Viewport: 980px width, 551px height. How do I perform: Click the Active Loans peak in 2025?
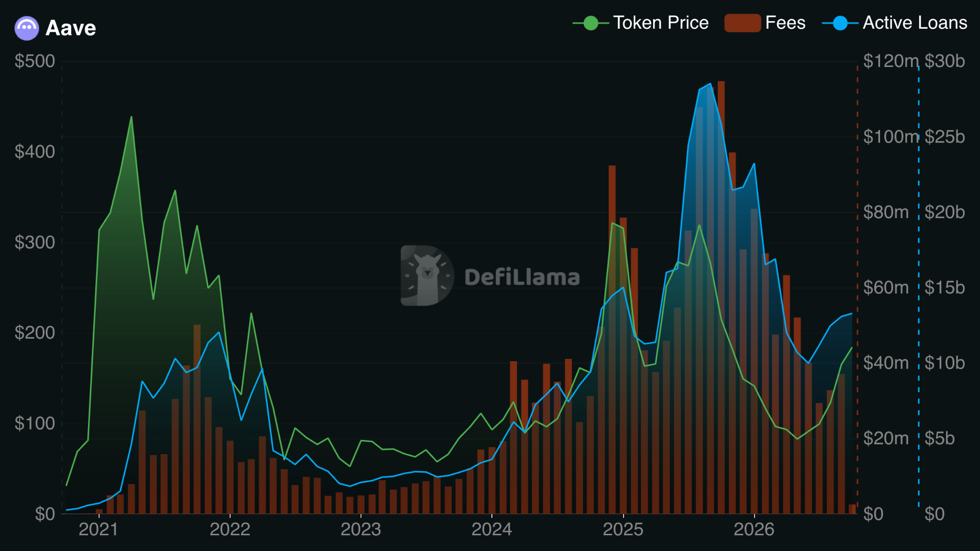coord(710,84)
